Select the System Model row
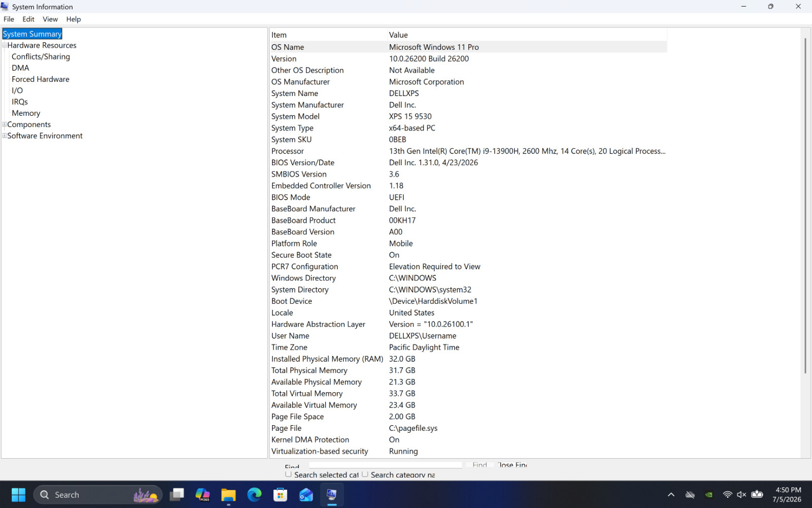 468,116
